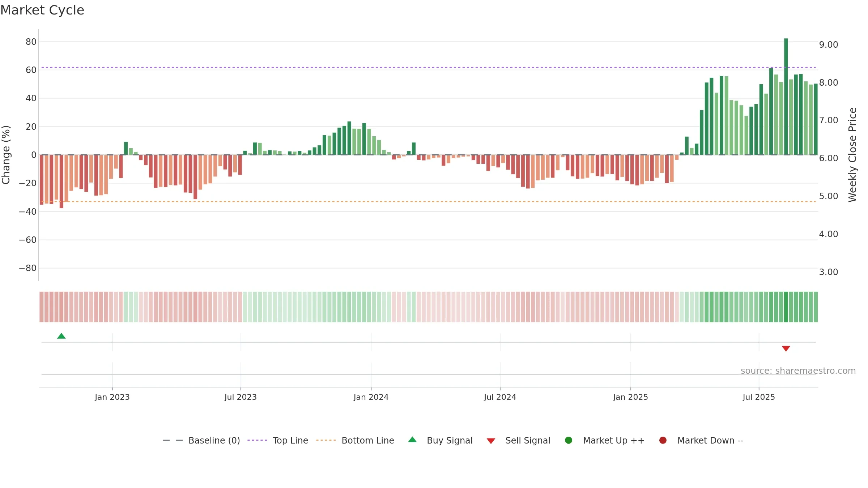This screenshot has width=868, height=488.
Task: Toggle the Bottom Line legend entry
Action: point(355,441)
